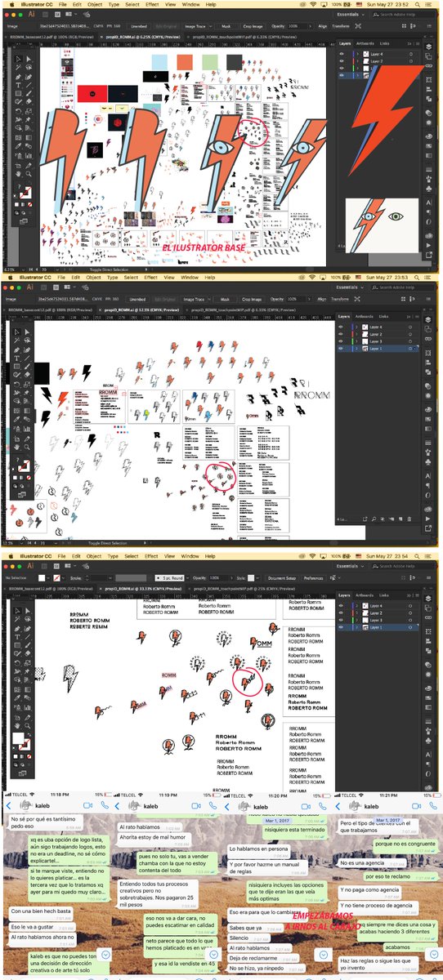Image resolution: width=443 pixels, height=980 pixels.
Task: Select the Eyedropper tool in the 6.25% Illustrator window
Action: coord(18,146)
